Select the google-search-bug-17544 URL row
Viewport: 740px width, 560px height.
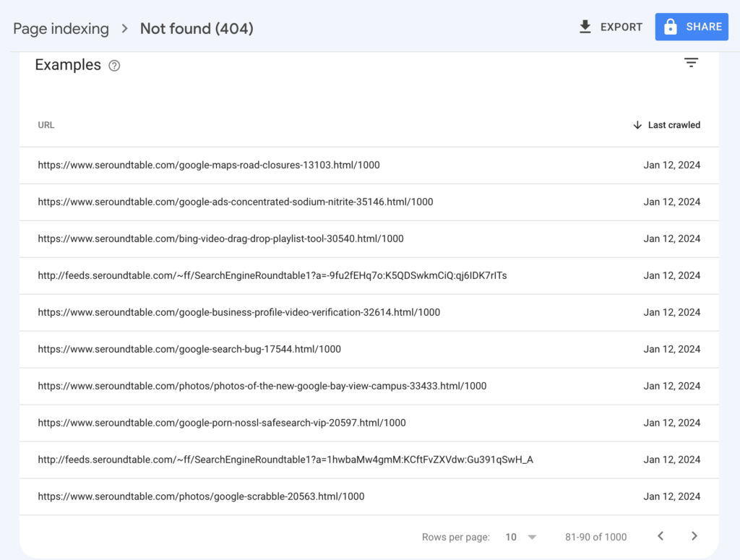click(189, 349)
